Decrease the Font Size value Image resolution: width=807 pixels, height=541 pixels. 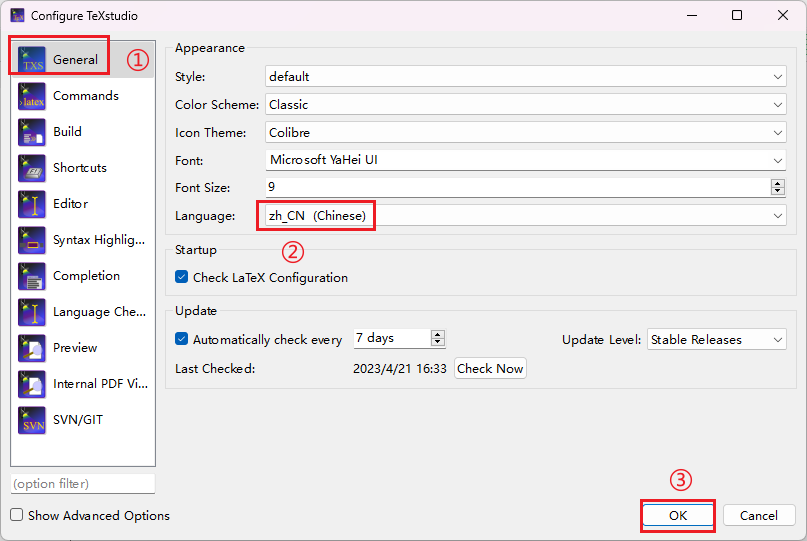click(778, 191)
